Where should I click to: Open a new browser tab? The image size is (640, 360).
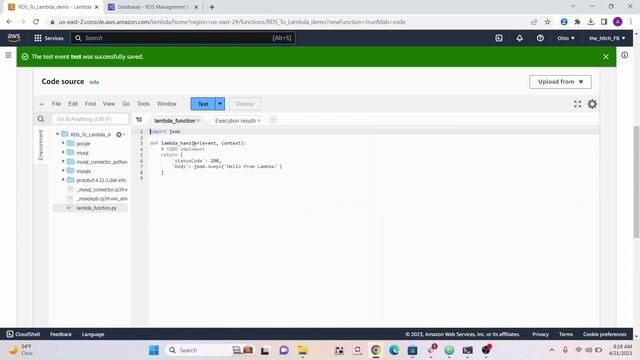(212, 7)
